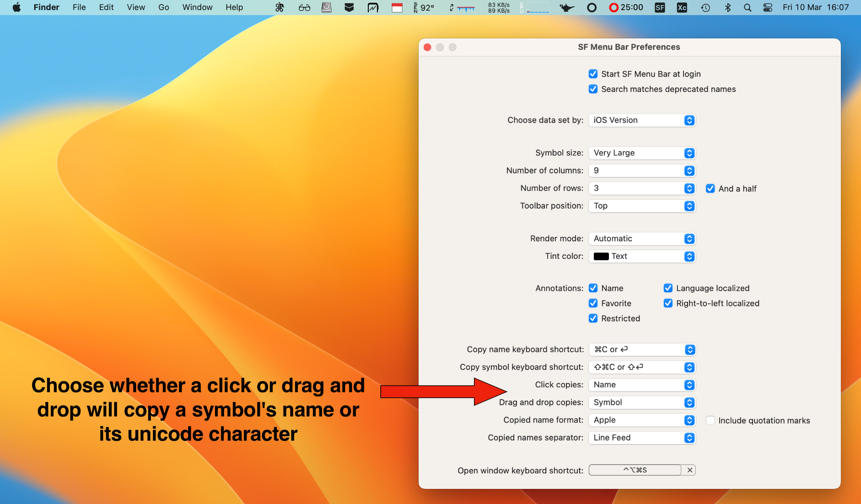Open the Time Machine menu bar icon
This screenshot has width=861, height=504.
click(705, 7)
